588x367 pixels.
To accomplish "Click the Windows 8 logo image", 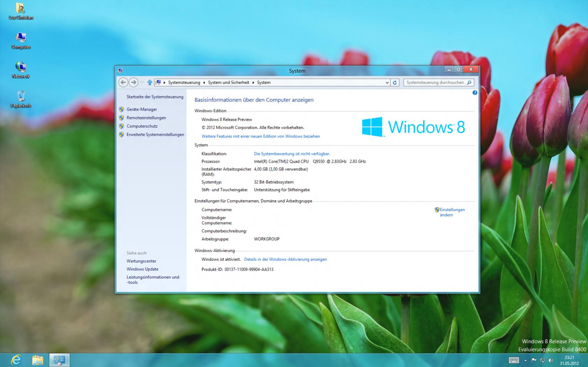I will [x=413, y=127].
